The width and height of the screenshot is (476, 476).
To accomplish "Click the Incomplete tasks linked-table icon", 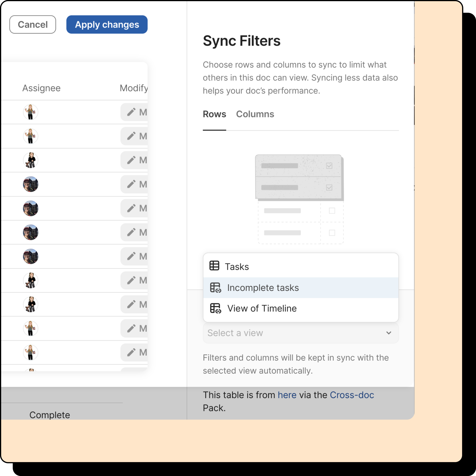I will click(216, 288).
